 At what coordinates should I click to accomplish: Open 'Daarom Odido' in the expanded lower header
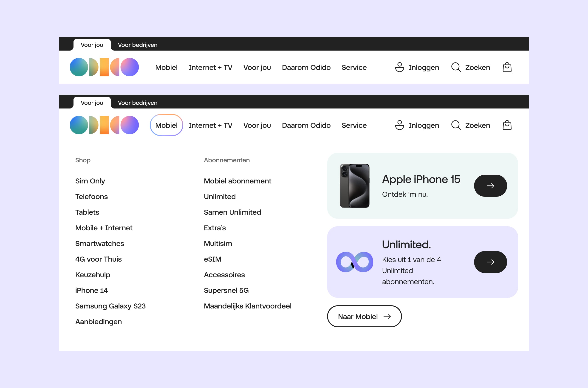pyautogui.click(x=306, y=125)
